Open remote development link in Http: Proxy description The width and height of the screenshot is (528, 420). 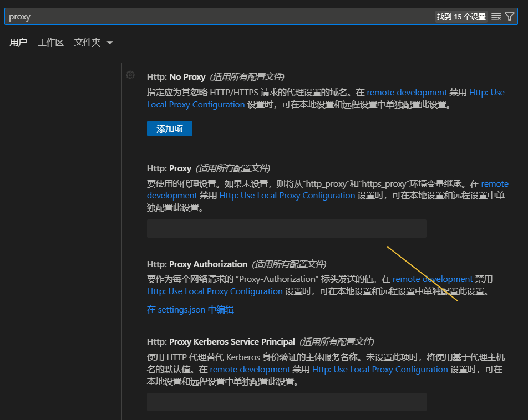coord(494,183)
